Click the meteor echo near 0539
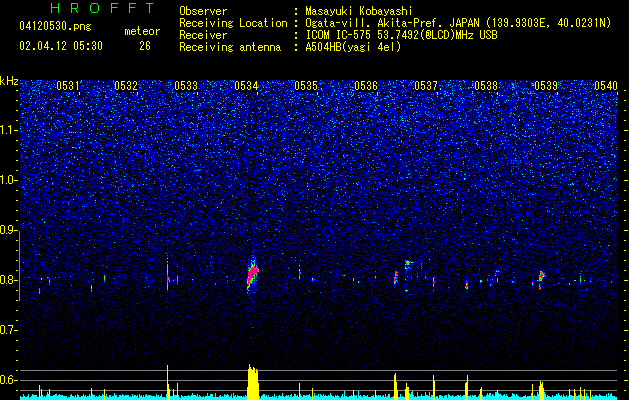629x400 pixels. (x=541, y=276)
